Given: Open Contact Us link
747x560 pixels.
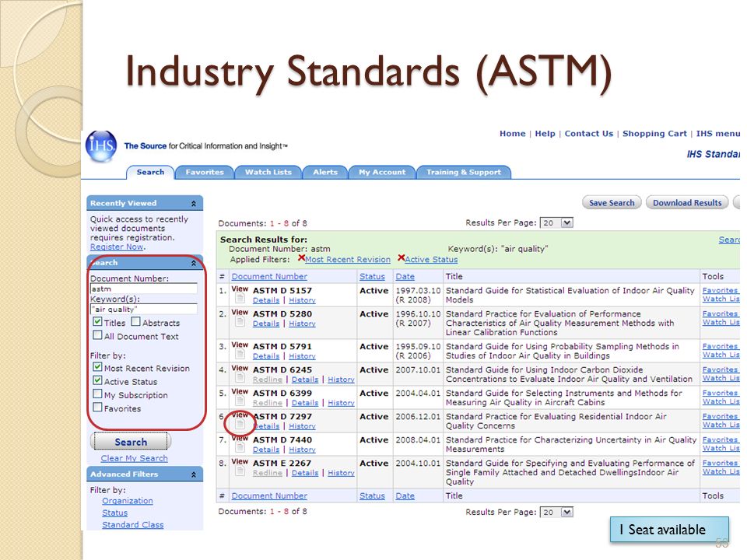Looking at the screenshot, I should coord(589,134).
